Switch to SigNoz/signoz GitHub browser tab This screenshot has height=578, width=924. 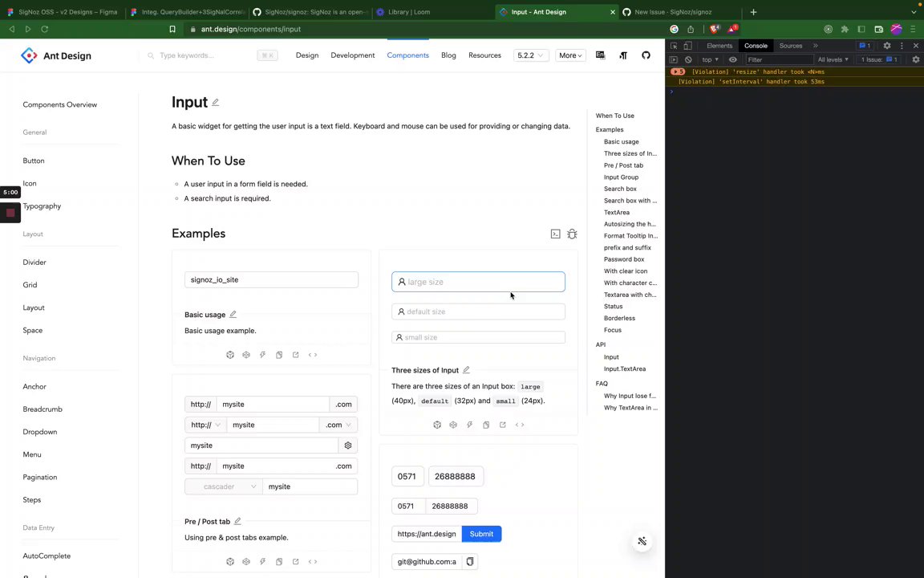(x=310, y=12)
